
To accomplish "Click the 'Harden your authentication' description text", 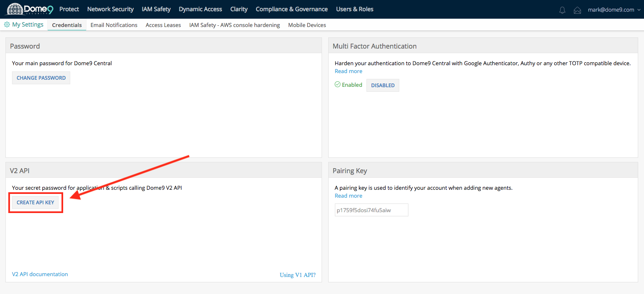I will [x=483, y=63].
